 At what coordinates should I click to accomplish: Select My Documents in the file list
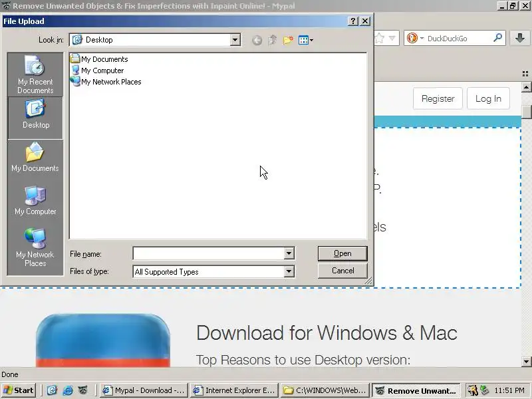[99, 59]
